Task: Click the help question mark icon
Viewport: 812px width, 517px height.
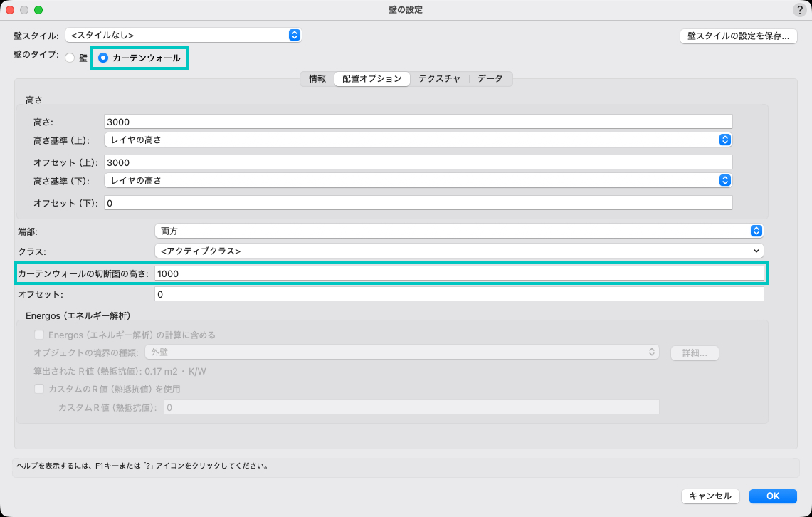Action: [x=798, y=10]
